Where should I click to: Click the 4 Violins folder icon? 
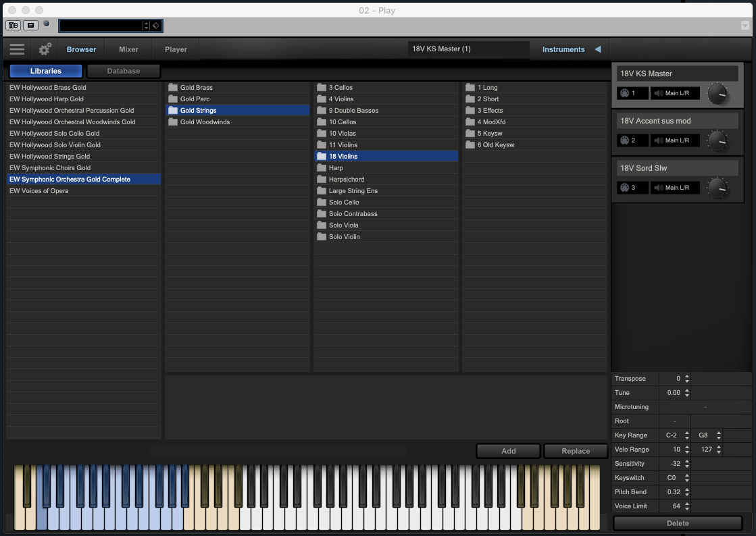322,99
